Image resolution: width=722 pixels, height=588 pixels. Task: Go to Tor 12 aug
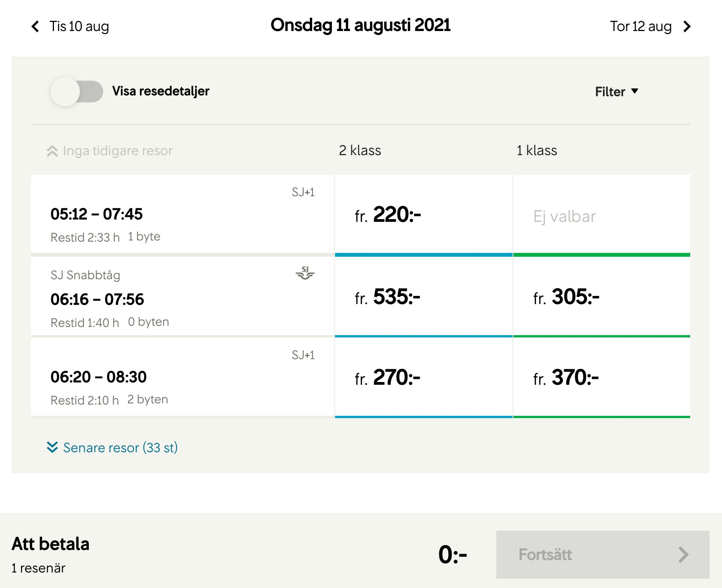point(641,26)
